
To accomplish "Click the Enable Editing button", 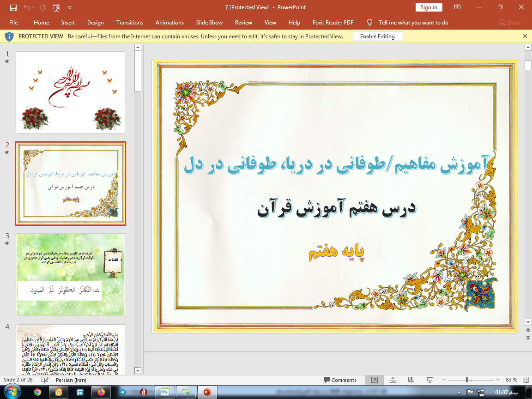I will (377, 36).
